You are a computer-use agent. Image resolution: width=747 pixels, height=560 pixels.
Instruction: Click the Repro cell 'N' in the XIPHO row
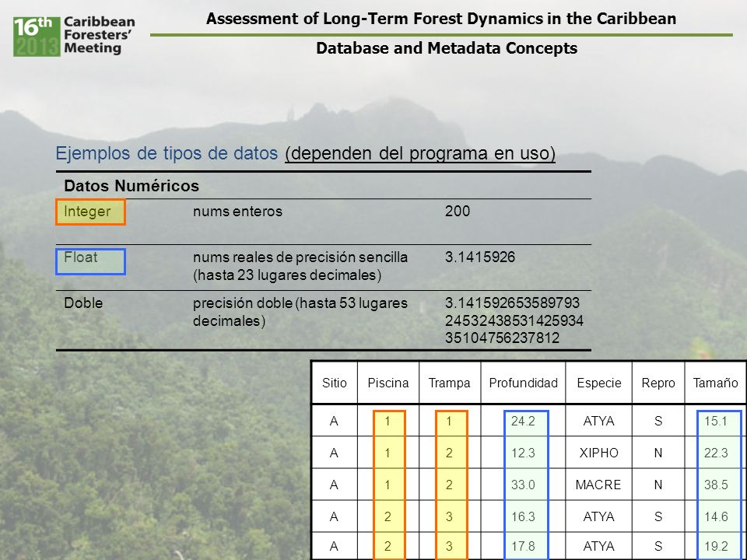pos(658,453)
